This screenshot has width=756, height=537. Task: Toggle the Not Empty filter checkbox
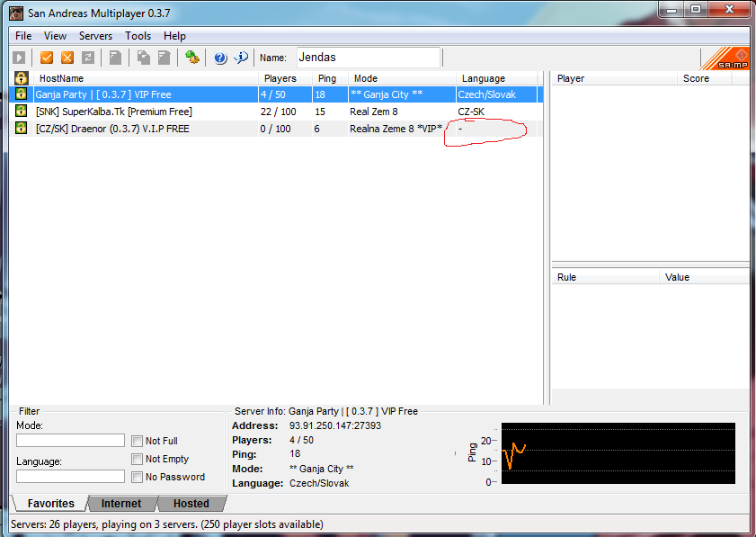[x=138, y=459]
